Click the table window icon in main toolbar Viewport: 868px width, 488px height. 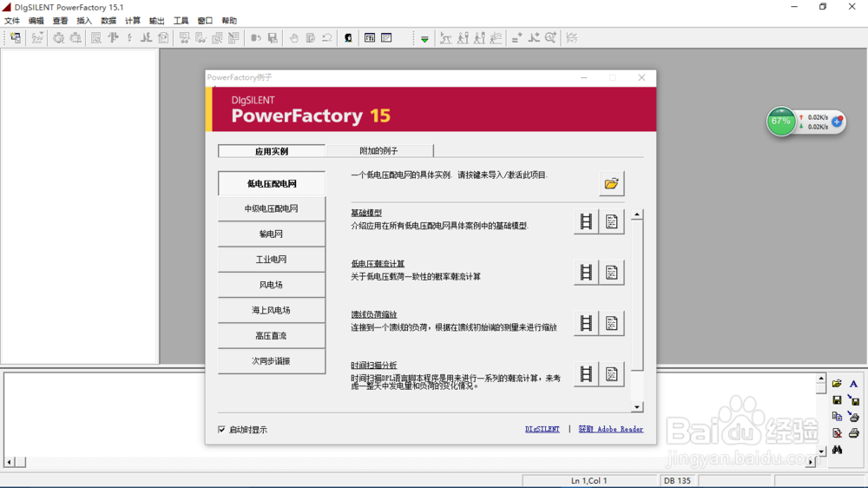(x=370, y=38)
